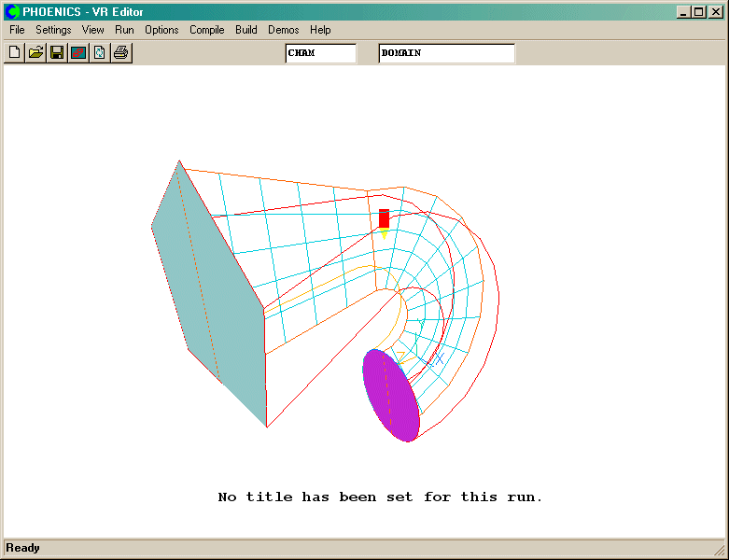Select the red block object in the model
Image resolution: width=729 pixels, height=560 pixels.
(384, 218)
